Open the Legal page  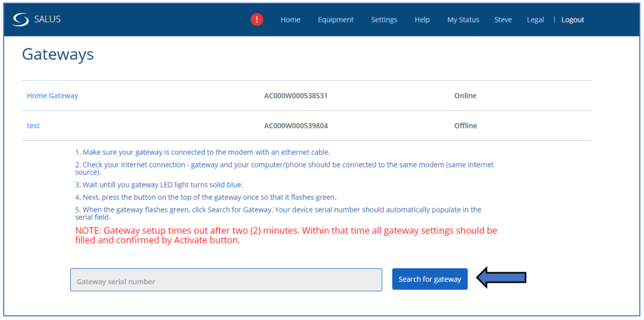pyautogui.click(x=535, y=19)
